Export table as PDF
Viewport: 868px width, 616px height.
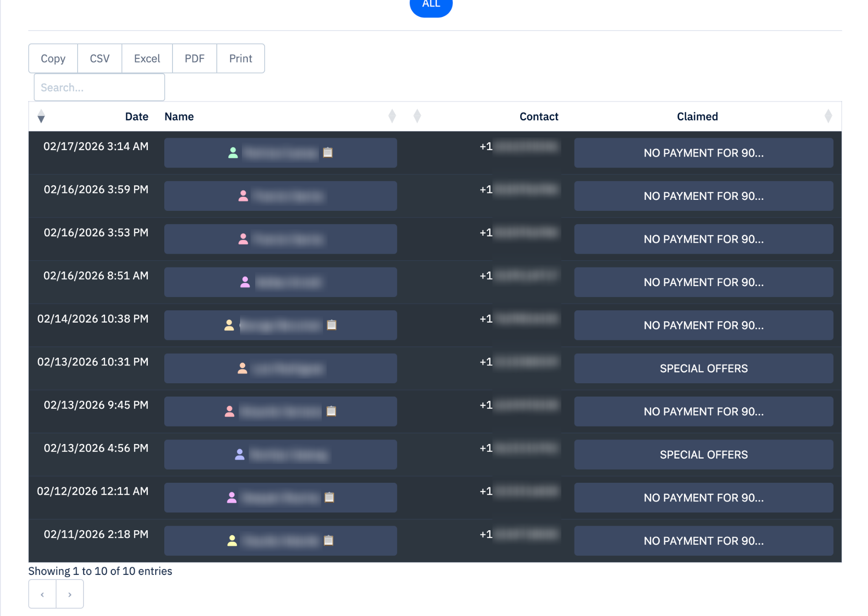tap(194, 58)
